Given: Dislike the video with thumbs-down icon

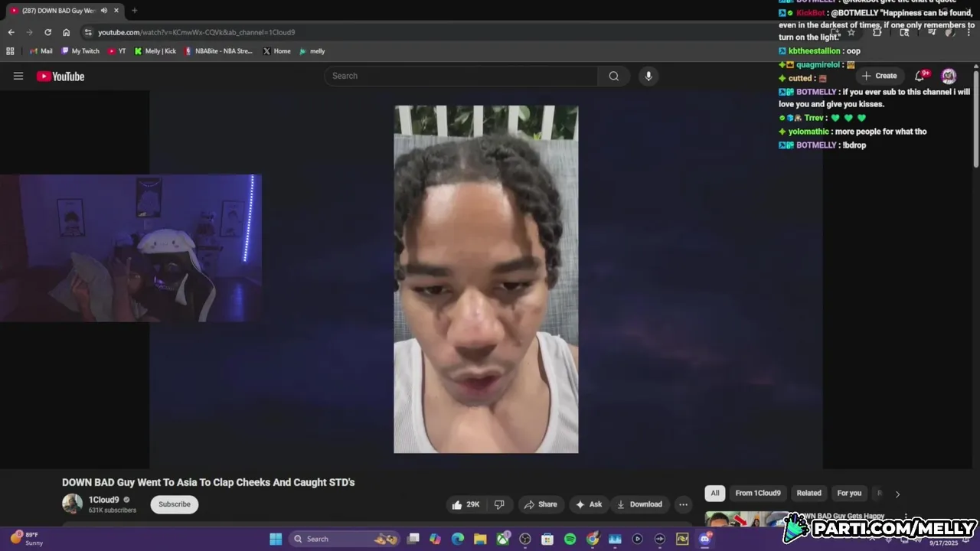Looking at the screenshot, I should [x=499, y=504].
